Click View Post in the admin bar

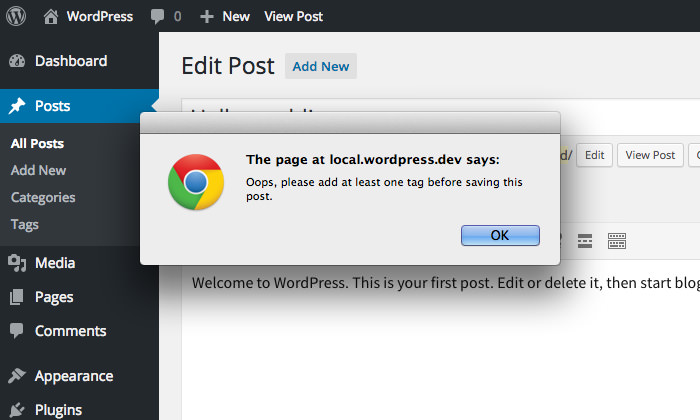pyautogui.click(x=293, y=17)
